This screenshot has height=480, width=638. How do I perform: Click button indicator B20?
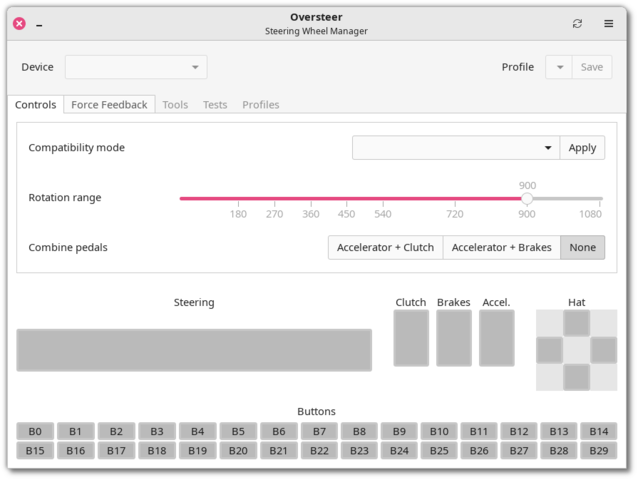pyautogui.click(x=238, y=451)
